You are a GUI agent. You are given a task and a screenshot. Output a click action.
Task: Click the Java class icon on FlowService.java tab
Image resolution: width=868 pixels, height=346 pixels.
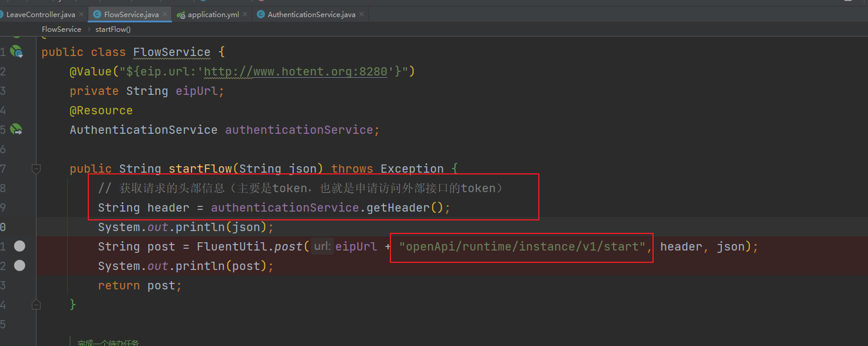[97, 14]
